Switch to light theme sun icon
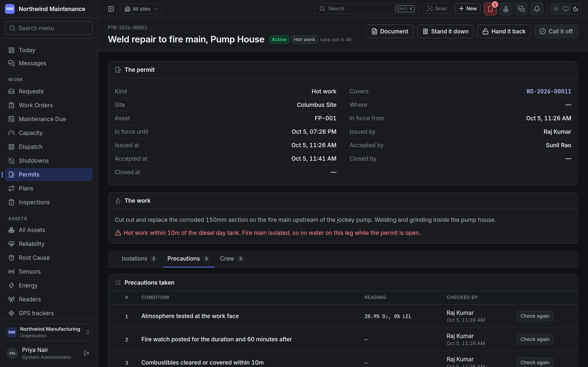Image resolution: width=588 pixels, height=367 pixels. pos(556,9)
